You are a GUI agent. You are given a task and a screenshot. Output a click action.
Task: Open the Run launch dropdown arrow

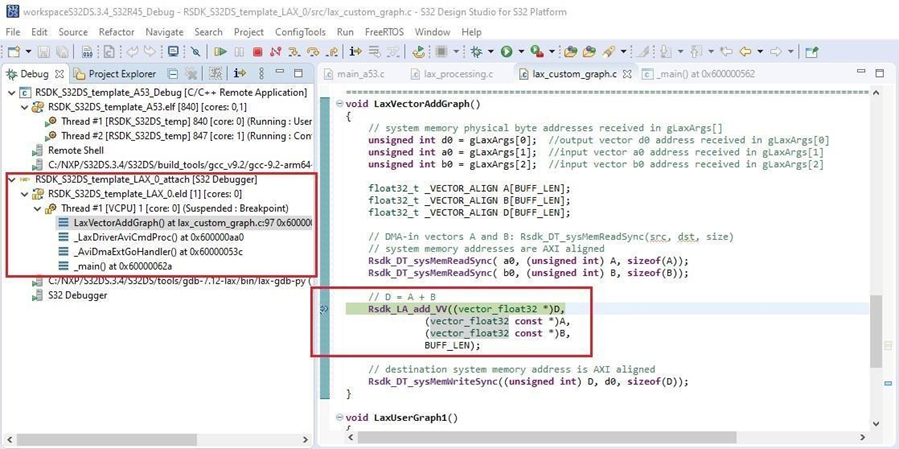tap(521, 52)
